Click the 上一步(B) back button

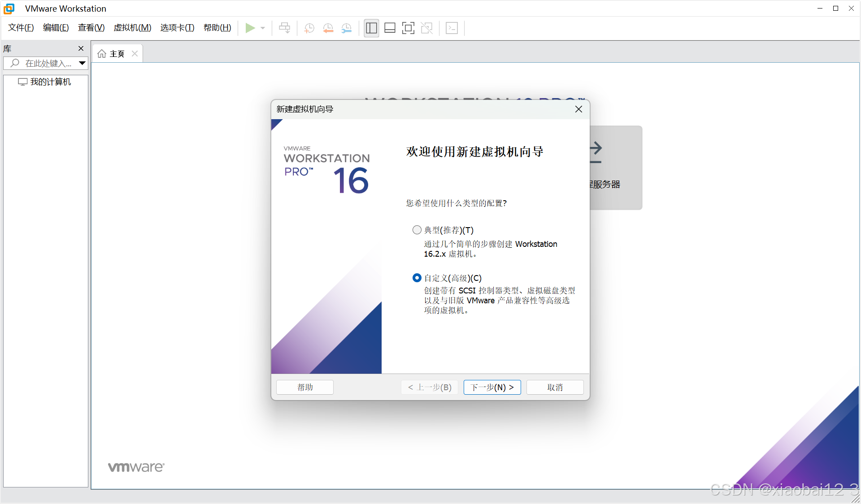pyautogui.click(x=430, y=387)
